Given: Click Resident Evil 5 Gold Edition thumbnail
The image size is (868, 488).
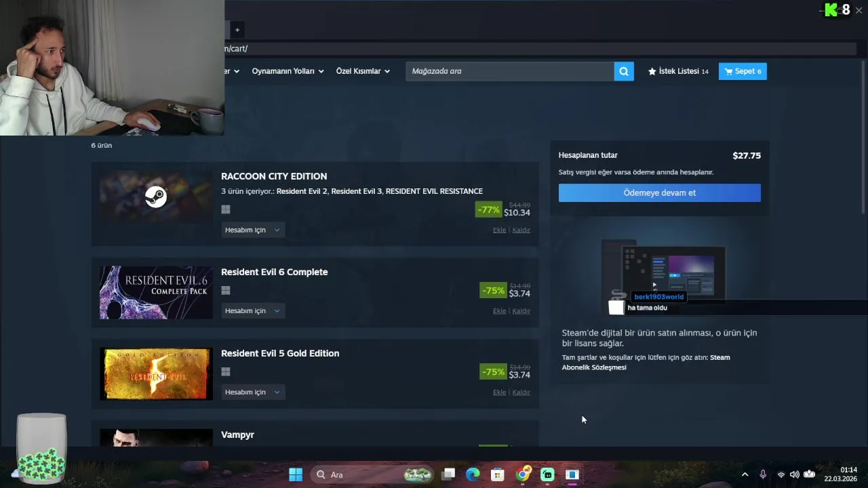Looking at the screenshot, I should coord(156,373).
